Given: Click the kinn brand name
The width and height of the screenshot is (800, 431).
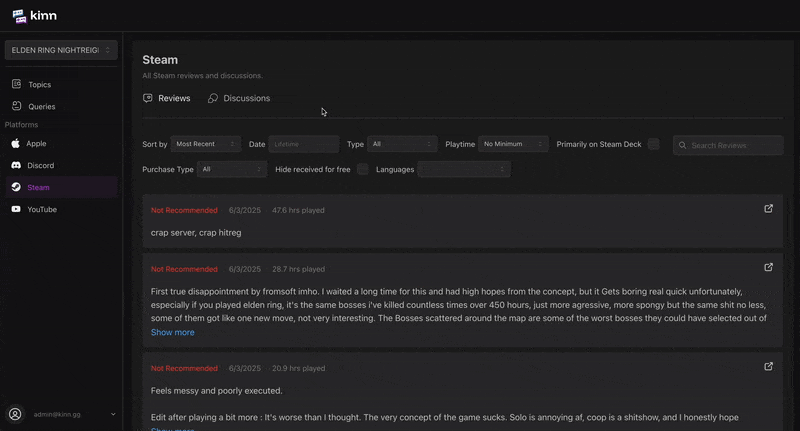Looking at the screenshot, I should click(43, 16).
